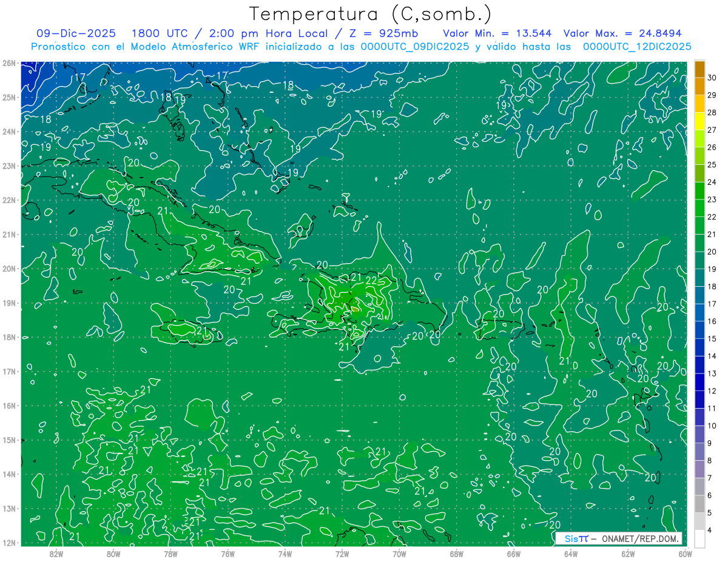728x562 pixels.
Task: Click the "1800 UTC" time label
Action: tap(160, 33)
